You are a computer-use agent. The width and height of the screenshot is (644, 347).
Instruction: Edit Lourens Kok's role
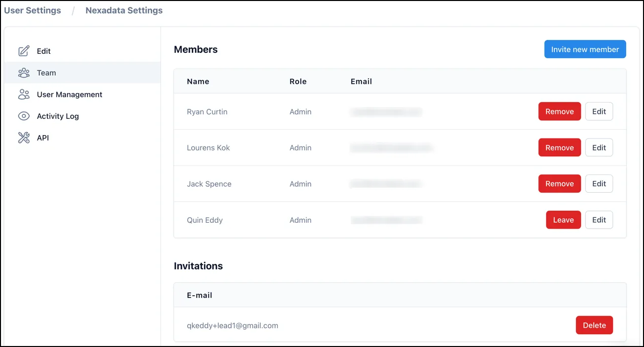click(x=599, y=147)
